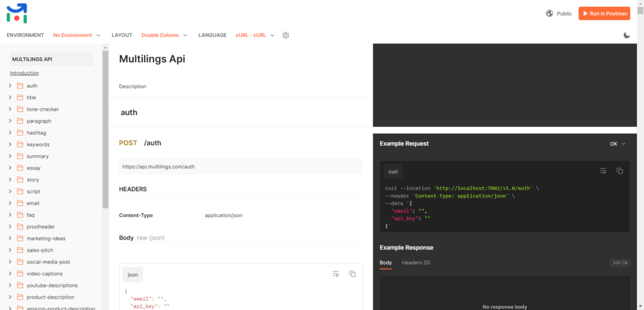The height and width of the screenshot is (310, 644).
Task: Click the proofreader folder icon
Action: [x=19, y=226]
